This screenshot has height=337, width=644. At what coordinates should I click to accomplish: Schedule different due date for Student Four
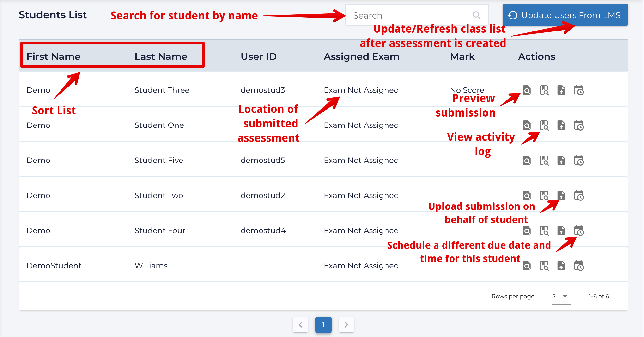(578, 231)
